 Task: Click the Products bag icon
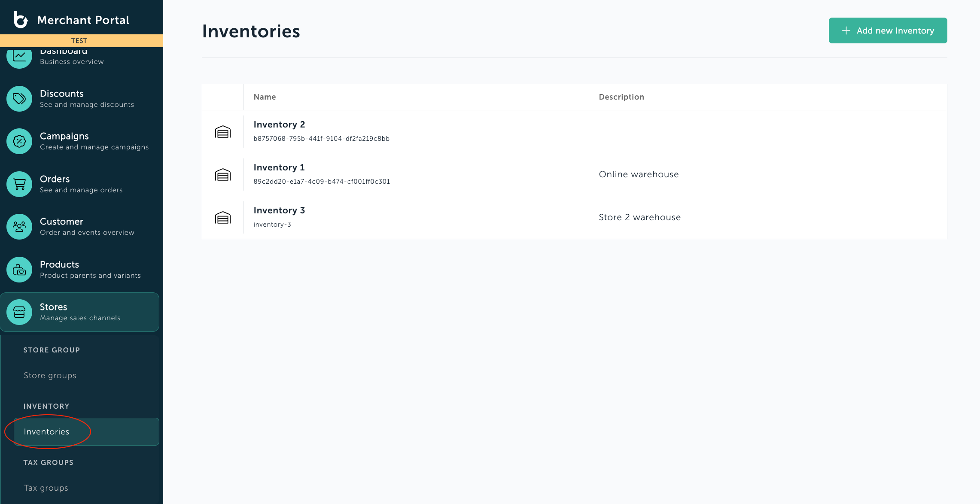click(x=19, y=270)
